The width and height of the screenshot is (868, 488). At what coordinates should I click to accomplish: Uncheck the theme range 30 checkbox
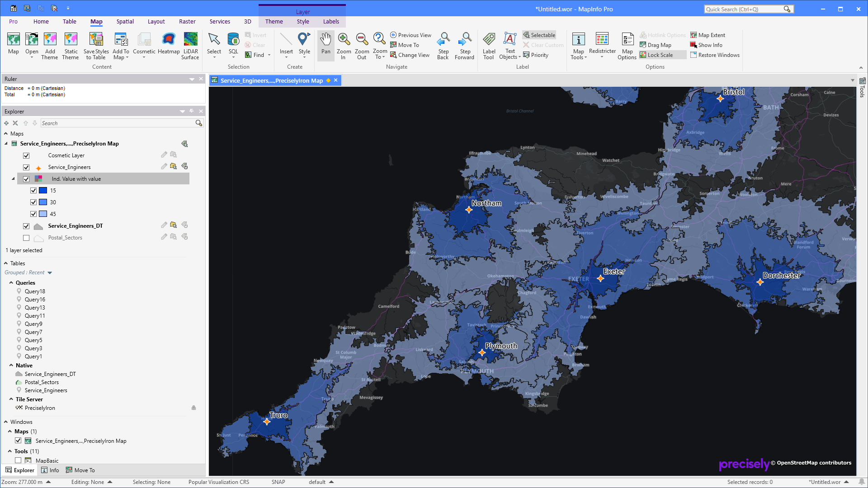coord(33,202)
